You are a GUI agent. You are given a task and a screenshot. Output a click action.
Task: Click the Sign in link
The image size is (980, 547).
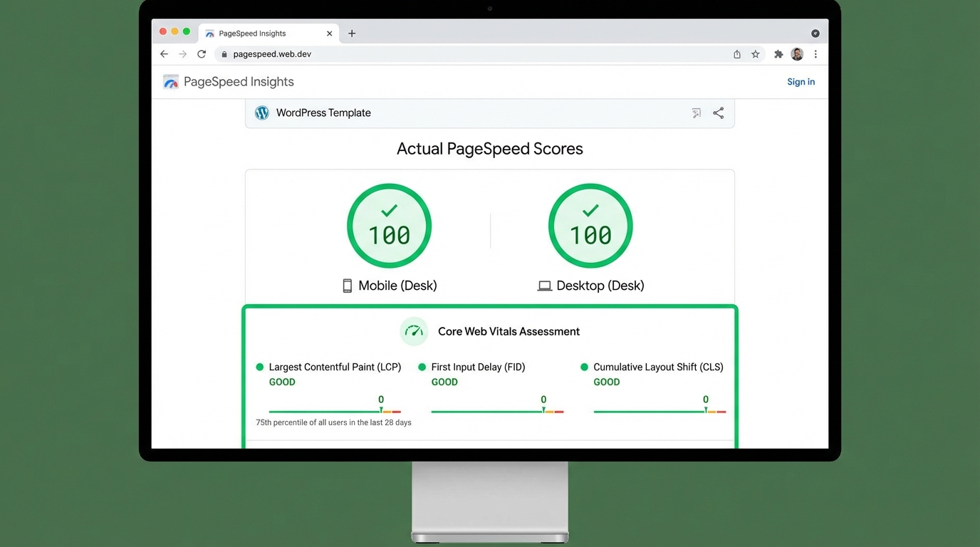pos(801,81)
